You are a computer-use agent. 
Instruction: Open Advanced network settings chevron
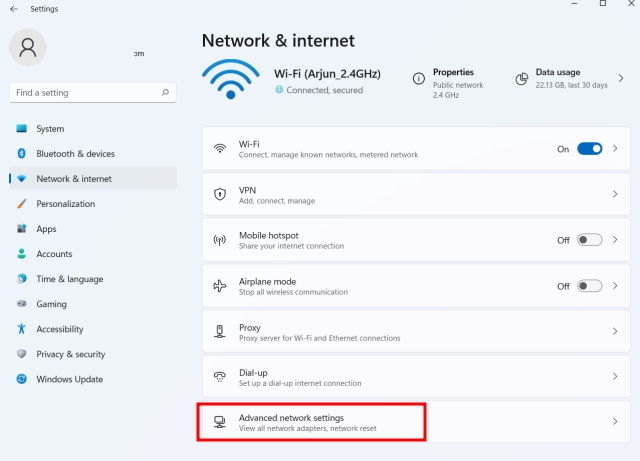pos(615,422)
